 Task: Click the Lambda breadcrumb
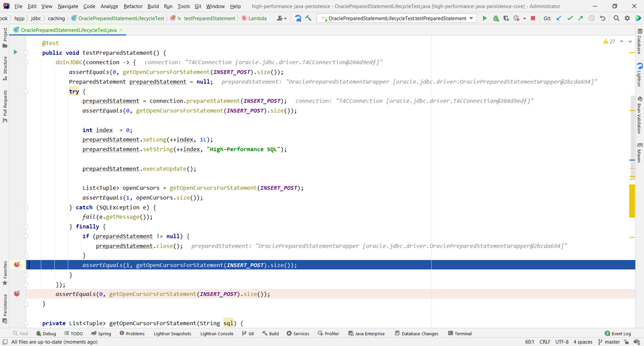pos(254,18)
